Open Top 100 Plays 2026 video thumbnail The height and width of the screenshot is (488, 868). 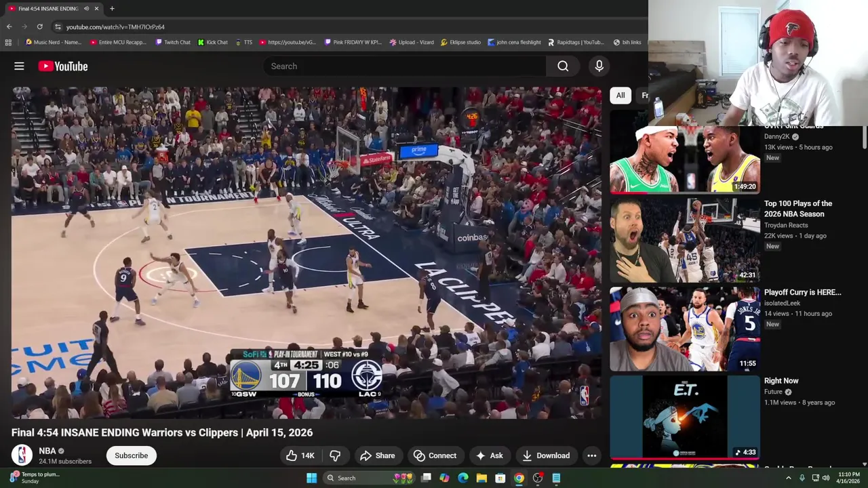coord(685,240)
